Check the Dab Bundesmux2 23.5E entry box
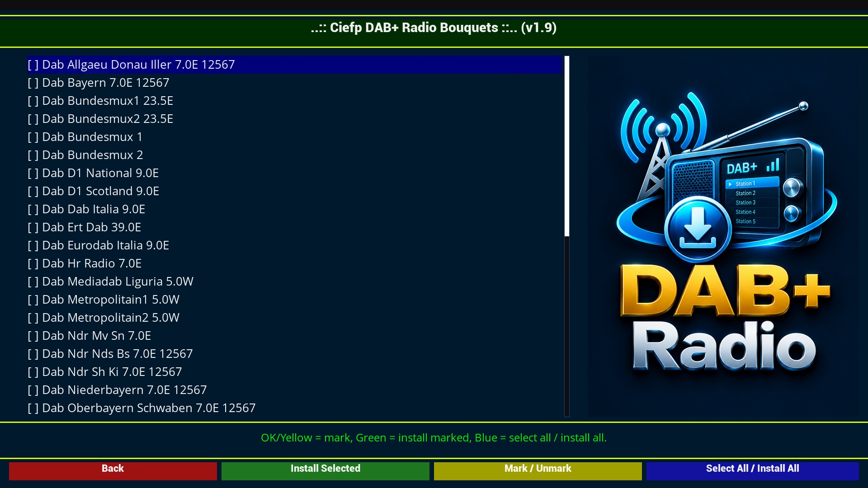This screenshot has height=488, width=868. point(33,119)
